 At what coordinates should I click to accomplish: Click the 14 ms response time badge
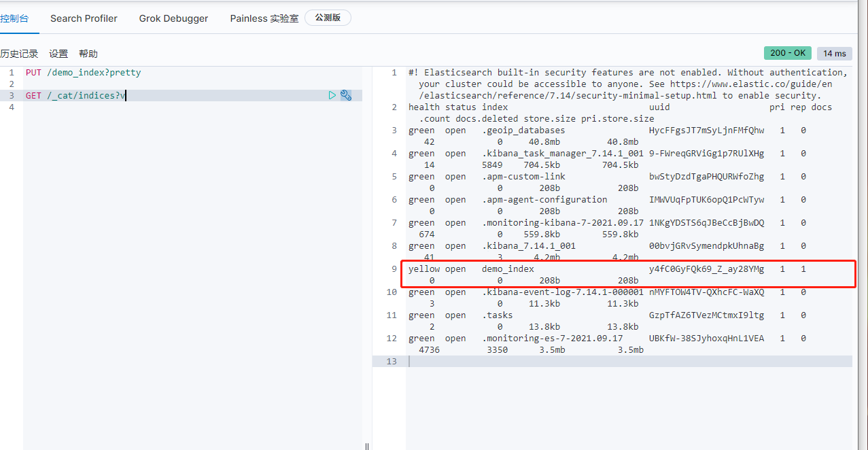tap(835, 53)
